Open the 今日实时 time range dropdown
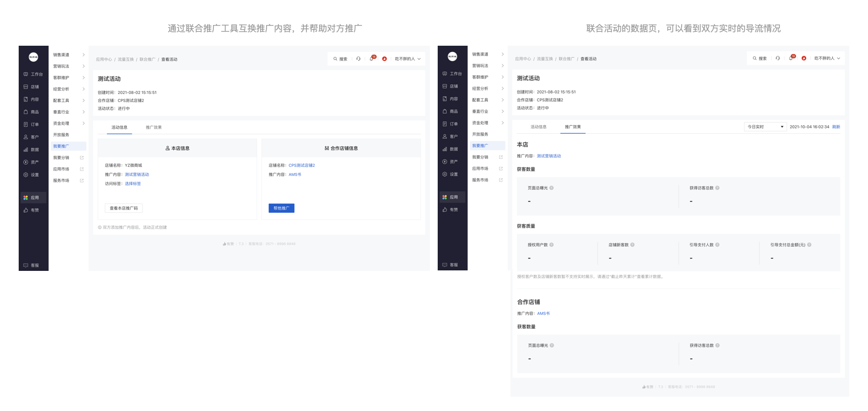The width and height of the screenshot is (868, 411). coord(765,127)
